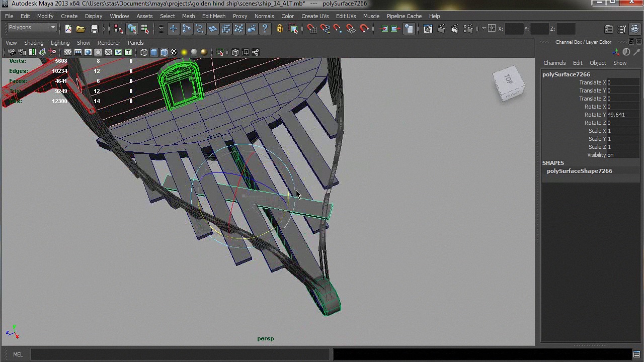Select by hierarchy and combinations icon
Image resolution: width=644 pixels, height=362 pixels.
tap(119, 29)
